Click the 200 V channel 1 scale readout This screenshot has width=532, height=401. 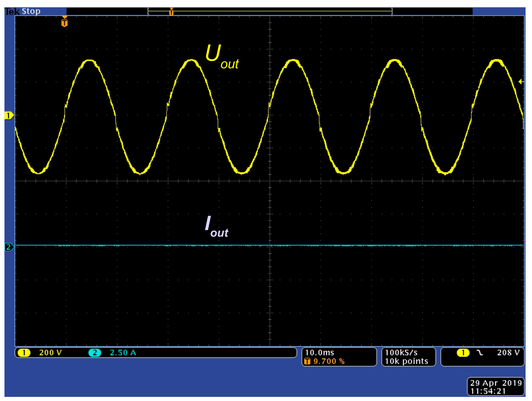(x=50, y=353)
